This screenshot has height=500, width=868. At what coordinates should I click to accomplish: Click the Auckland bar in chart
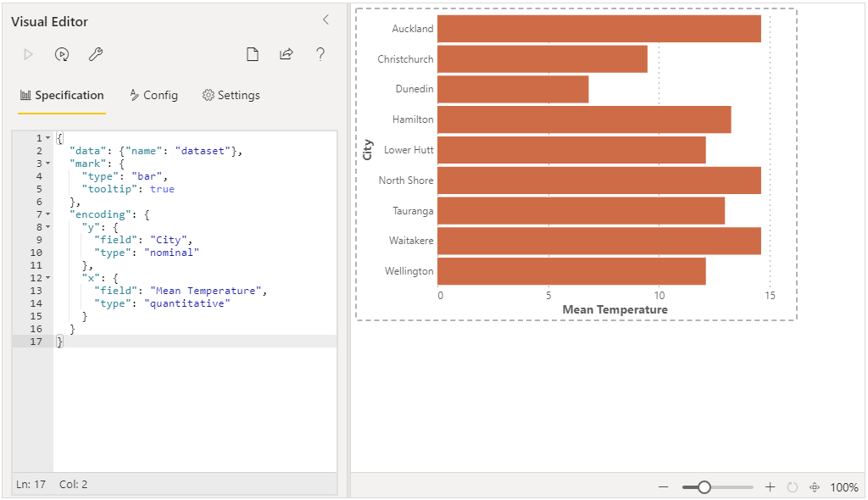point(599,29)
